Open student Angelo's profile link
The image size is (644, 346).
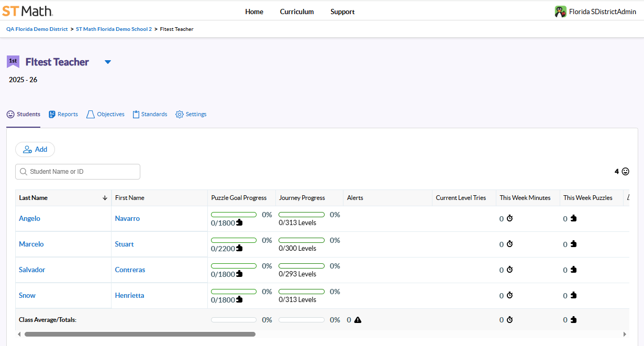(29, 218)
